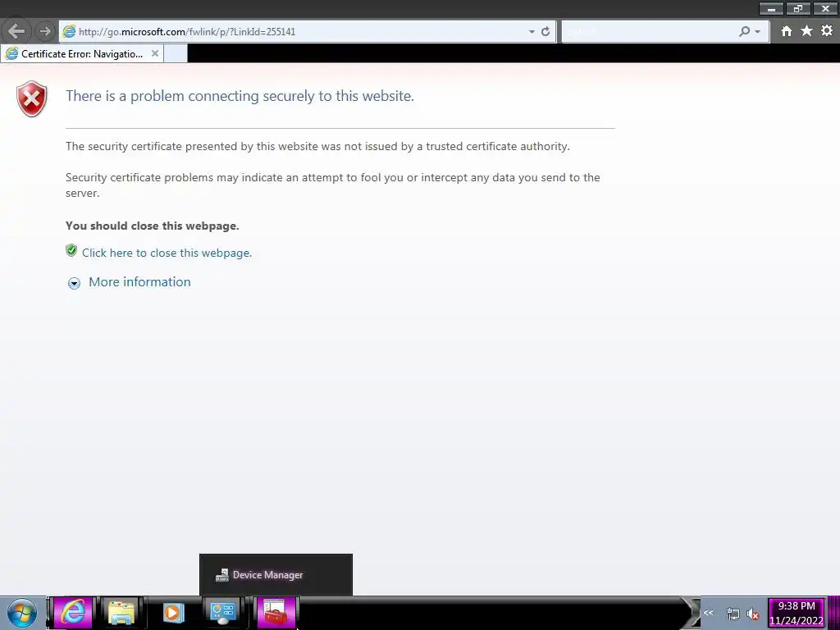Open search provider dropdown arrow

pyautogui.click(x=757, y=32)
